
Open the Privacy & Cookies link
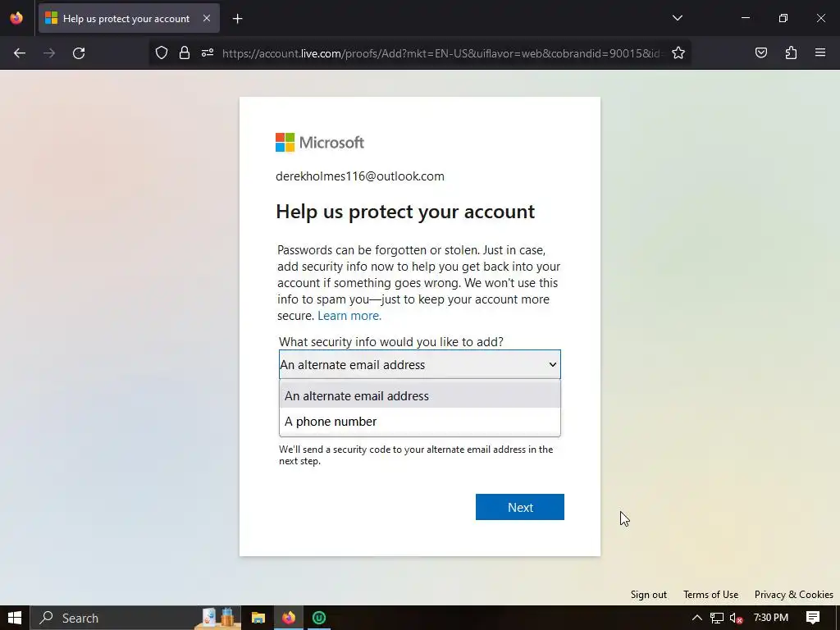pos(793,595)
